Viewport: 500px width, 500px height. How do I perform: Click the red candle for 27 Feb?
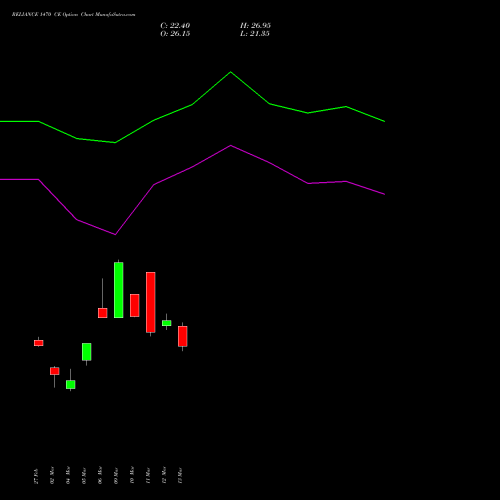point(39,343)
